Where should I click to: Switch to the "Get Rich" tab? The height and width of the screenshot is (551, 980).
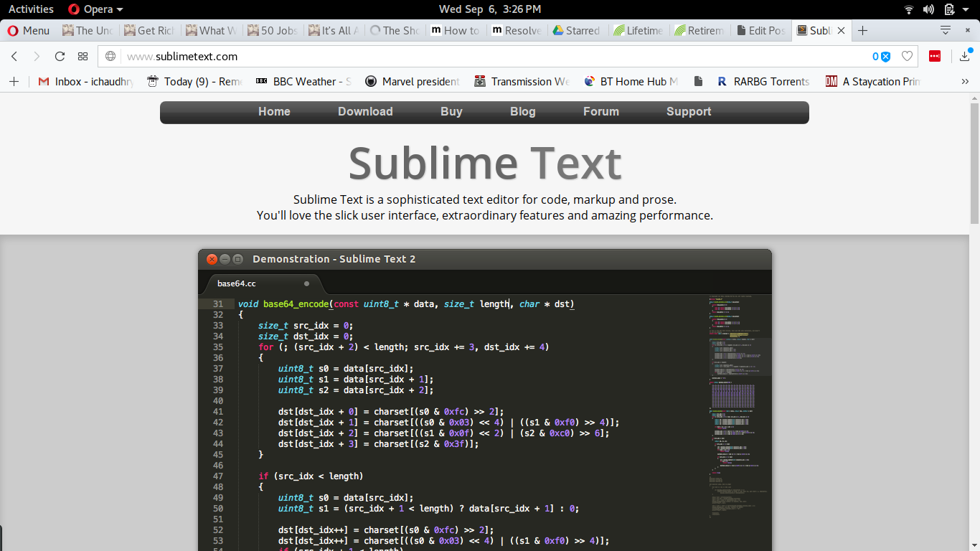[149, 30]
